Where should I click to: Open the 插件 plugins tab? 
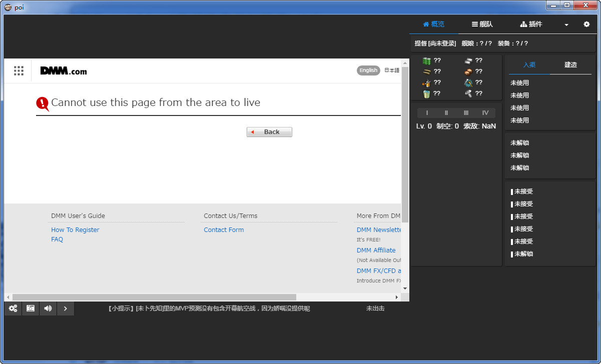(531, 24)
